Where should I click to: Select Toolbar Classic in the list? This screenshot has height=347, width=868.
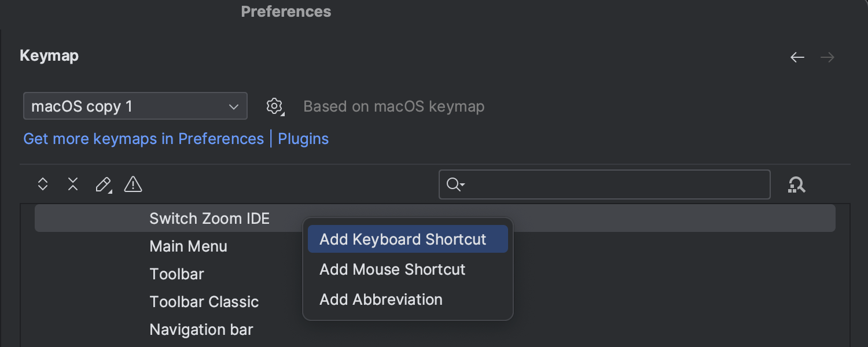click(204, 301)
